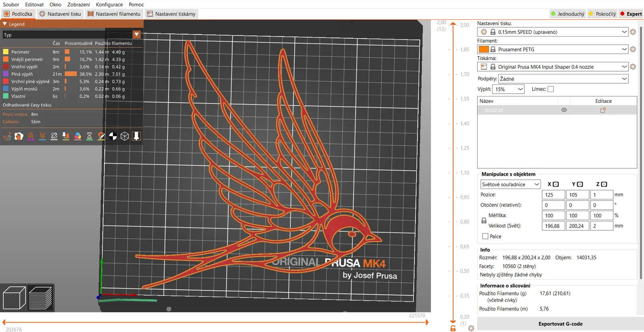Open Zobrazení menu

click(x=78, y=4)
